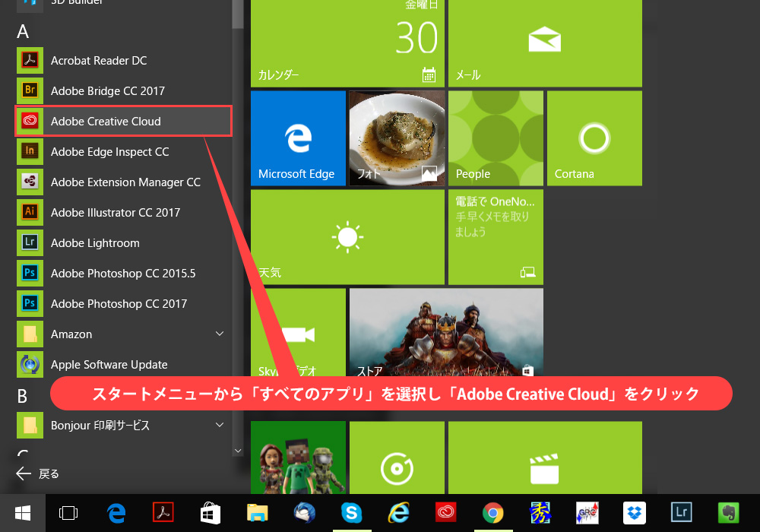This screenshot has height=532, width=760.
Task: Click the Windows Start button
Action: click(x=23, y=513)
